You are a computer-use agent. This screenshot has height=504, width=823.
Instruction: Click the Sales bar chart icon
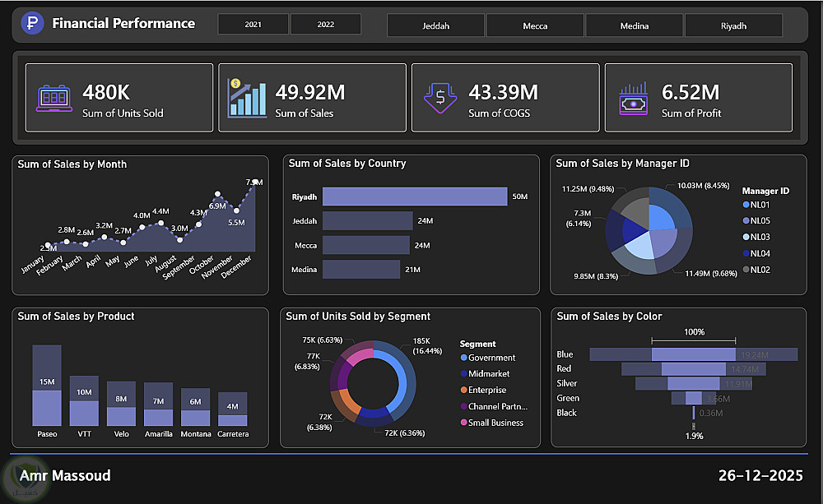click(x=247, y=98)
